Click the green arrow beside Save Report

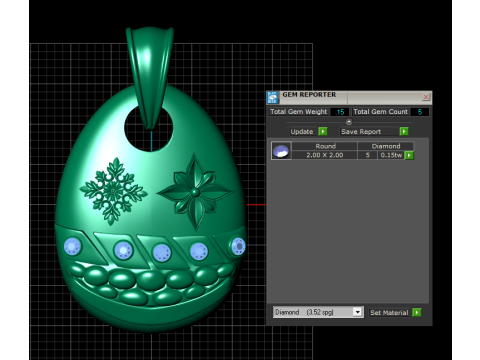404,131
